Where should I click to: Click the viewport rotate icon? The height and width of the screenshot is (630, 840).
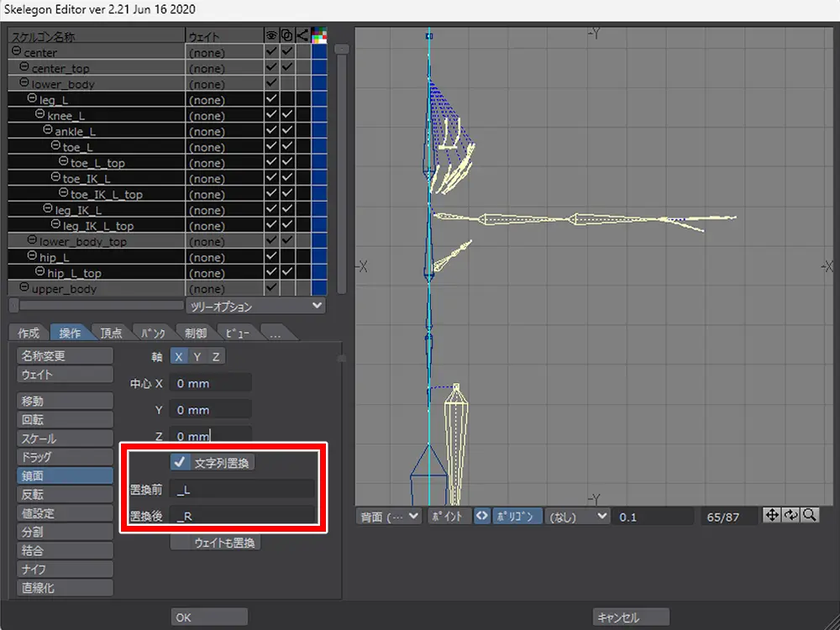[x=791, y=516]
